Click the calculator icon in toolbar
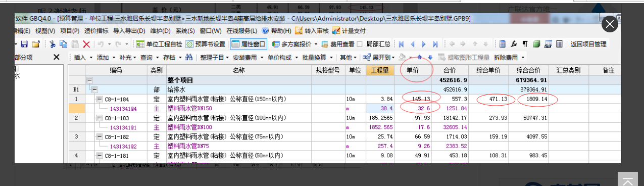 503,44
